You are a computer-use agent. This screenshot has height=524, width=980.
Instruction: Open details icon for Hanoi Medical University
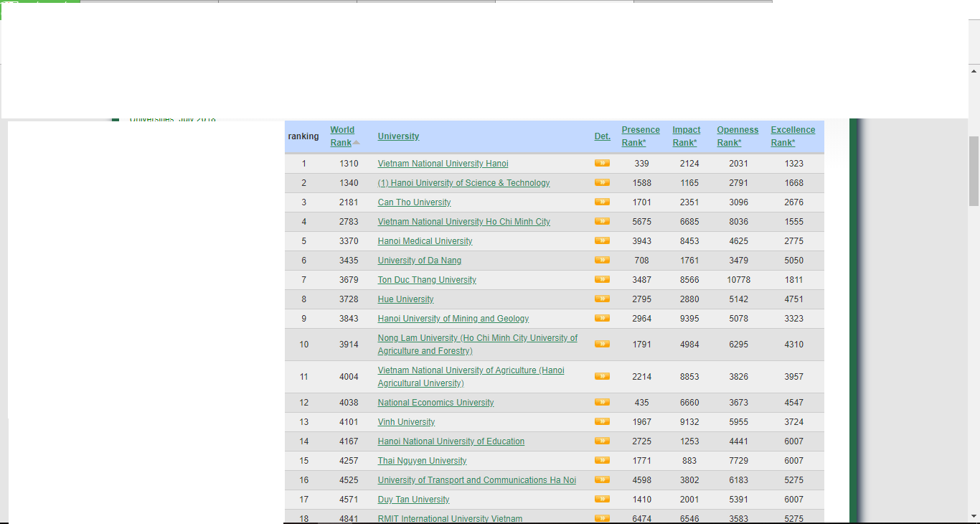tap(602, 240)
